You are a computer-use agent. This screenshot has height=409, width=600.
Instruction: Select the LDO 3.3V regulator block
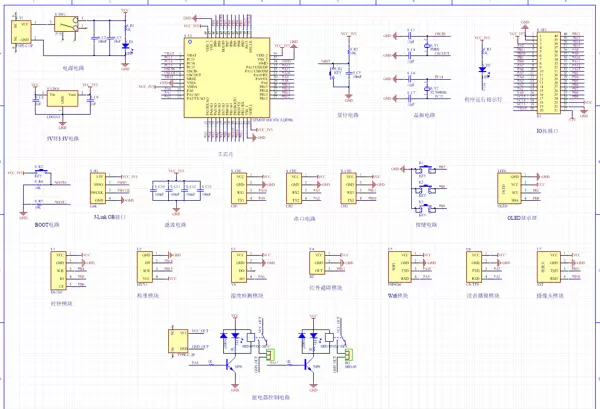tap(60, 98)
